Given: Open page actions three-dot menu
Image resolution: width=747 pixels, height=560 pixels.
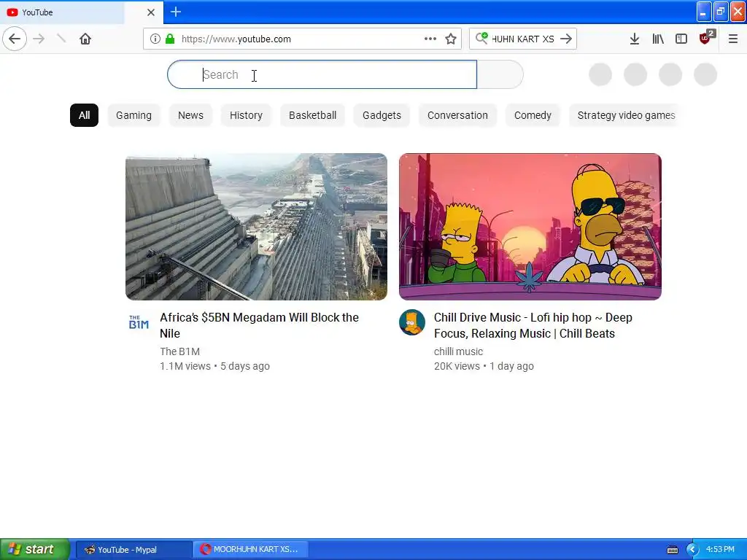Looking at the screenshot, I should click(430, 39).
